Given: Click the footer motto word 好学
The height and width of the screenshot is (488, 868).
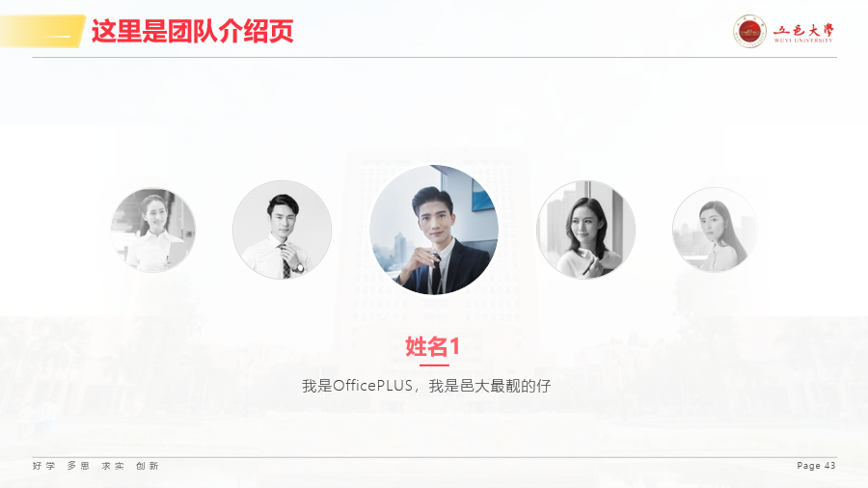Looking at the screenshot, I should tap(43, 466).
